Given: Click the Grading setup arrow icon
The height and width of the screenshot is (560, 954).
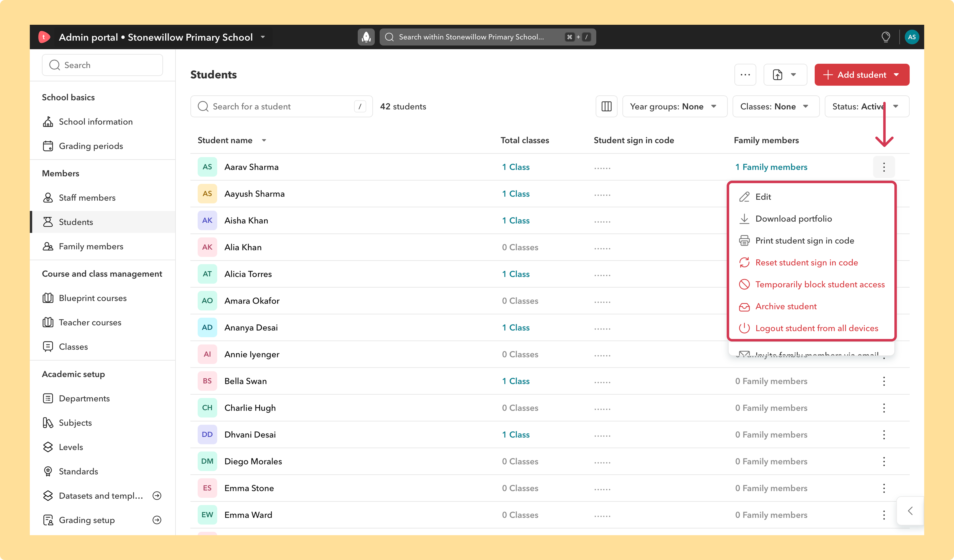Looking at the screenshot, I should [x=157, y=520].
